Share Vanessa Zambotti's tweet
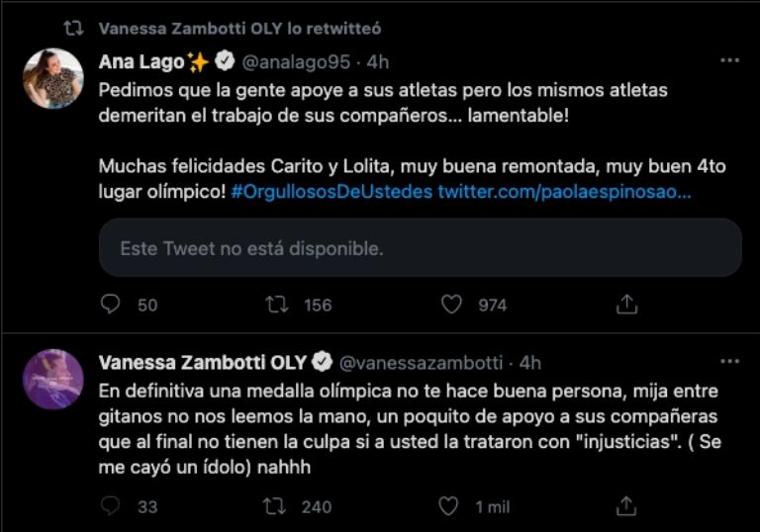The width and height of the screenshot is (760, 532). (x=626, y=506)
